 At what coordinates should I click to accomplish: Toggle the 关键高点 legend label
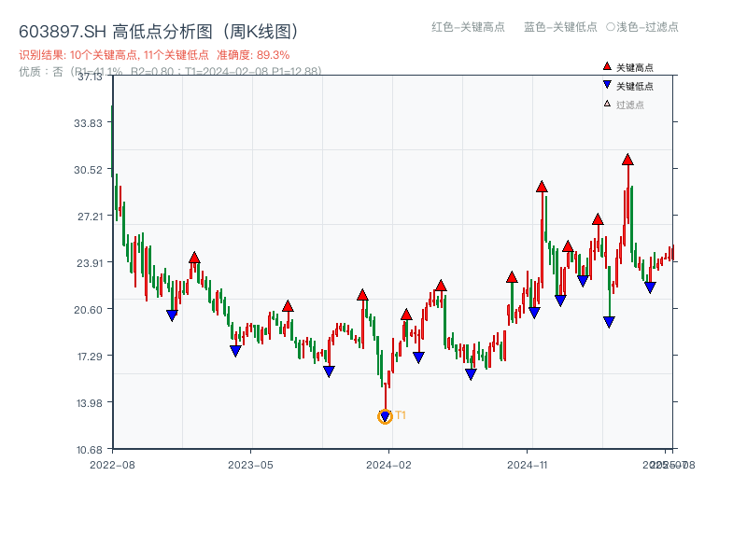(635, 67)
